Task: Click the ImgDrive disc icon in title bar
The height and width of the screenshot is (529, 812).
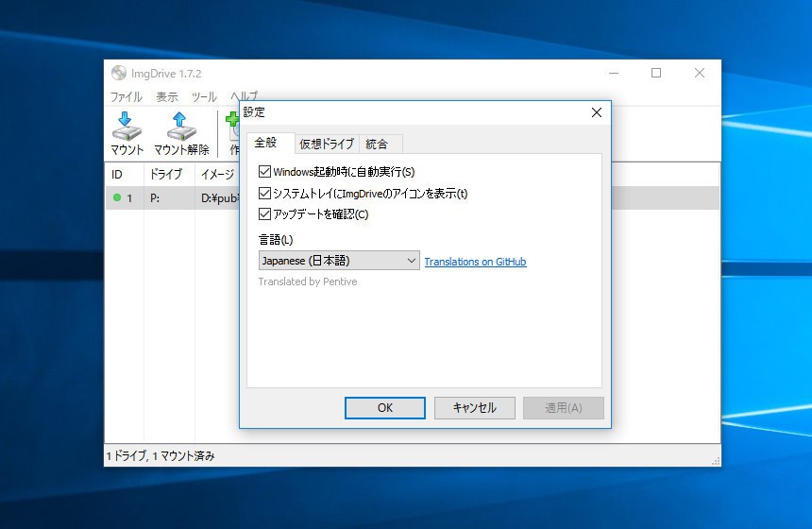Action: [x=119, y=73]
